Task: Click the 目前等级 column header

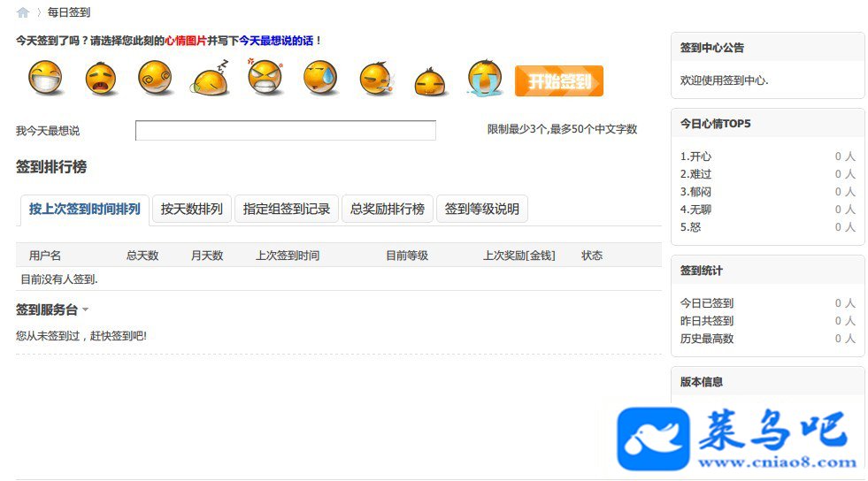Action: tap(407, 256)
